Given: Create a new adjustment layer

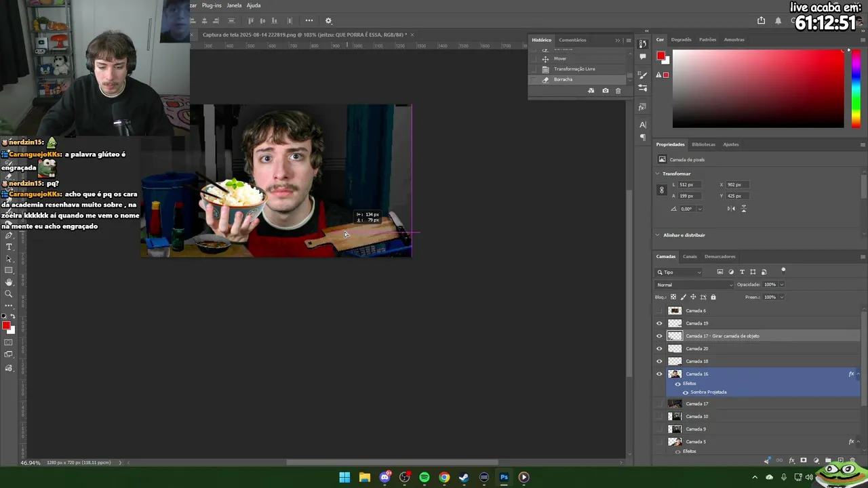Looking at the screenshot, I should [816, 461].
